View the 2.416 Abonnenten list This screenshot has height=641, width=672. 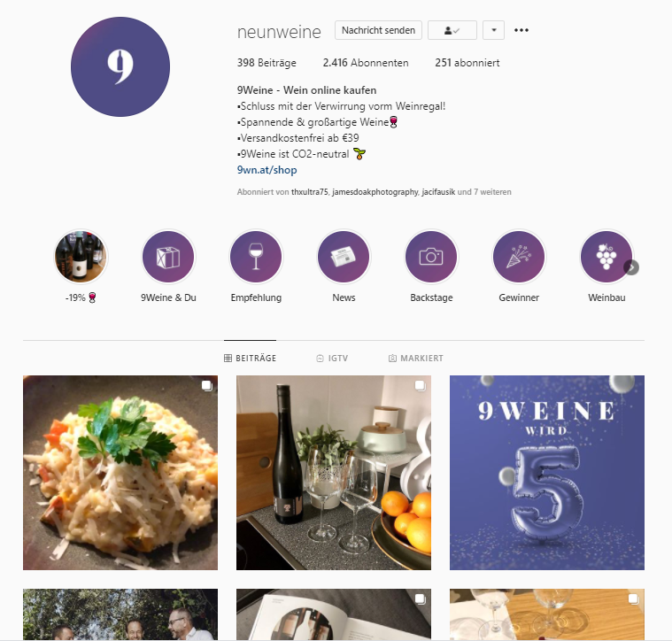(366, 63)
